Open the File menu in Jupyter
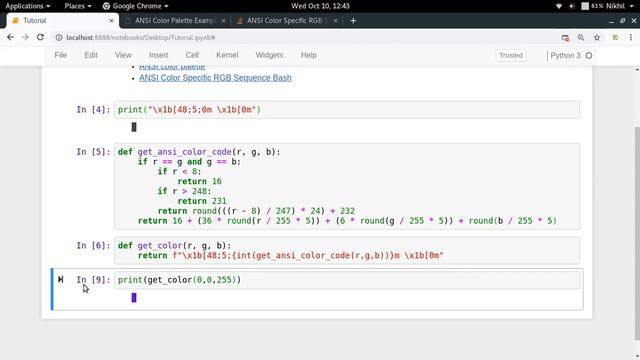Image resolution: width=640 pixels, height=360 pixels. pos(60,55)
